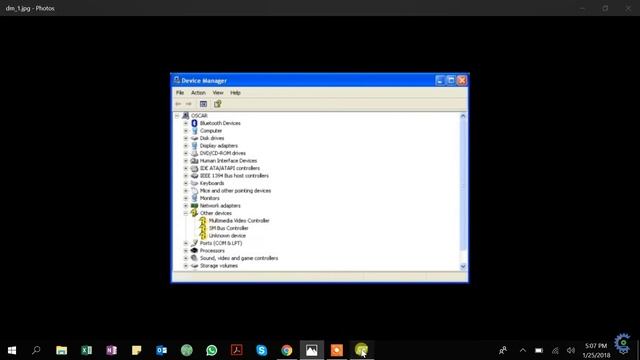Expand the Computer node
This screenshot has height=360, width=640.
pos(186,131)
